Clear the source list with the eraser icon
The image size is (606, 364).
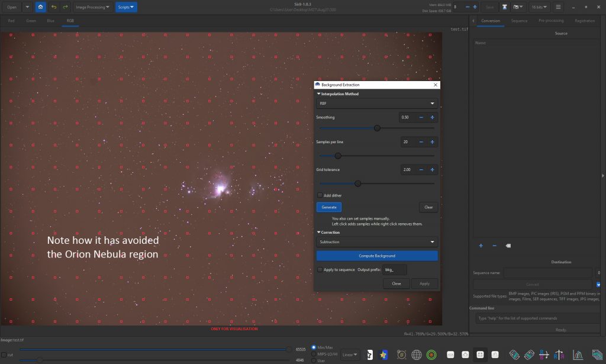click(508, 246)
